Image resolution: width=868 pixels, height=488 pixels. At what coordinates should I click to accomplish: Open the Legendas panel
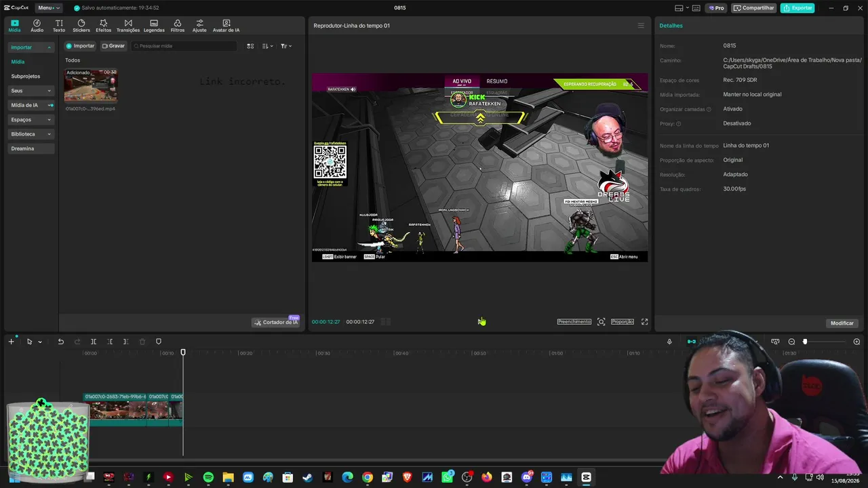(x=154, y=26)
